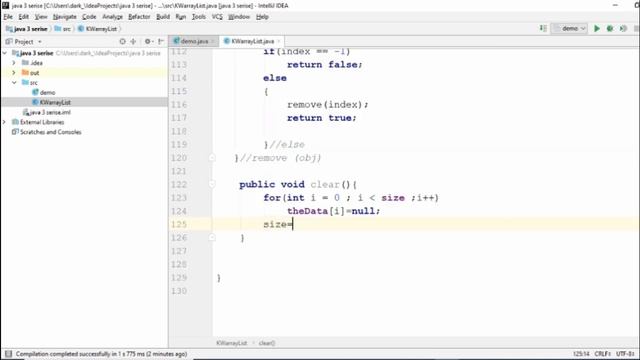
Task: Click the line:column position indicator in status bar
Action: click(x=581, y=354)
